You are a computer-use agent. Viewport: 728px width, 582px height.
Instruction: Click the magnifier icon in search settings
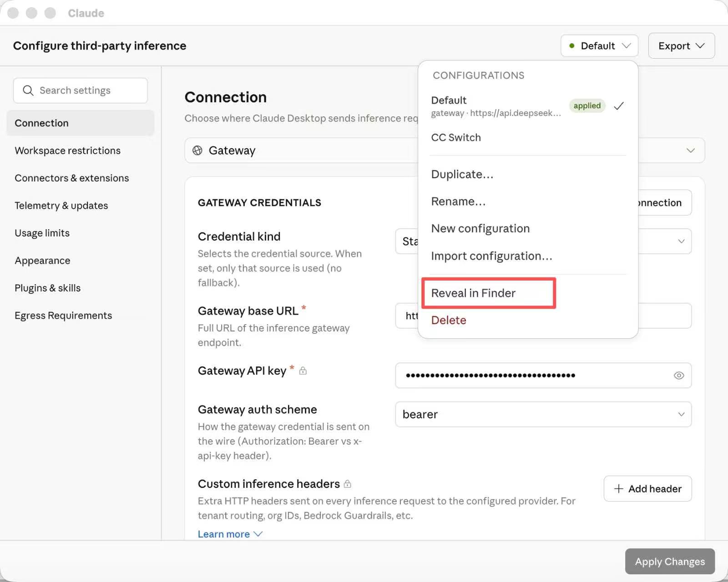tap(28, 90)
